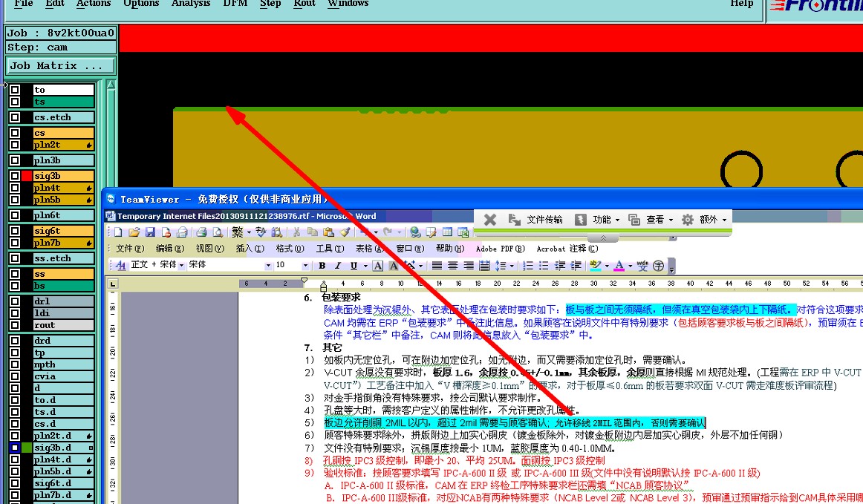The image size is (863, 504).
Task: Click the Open folder icon in Word toolbar
Action: coord(134,232)
